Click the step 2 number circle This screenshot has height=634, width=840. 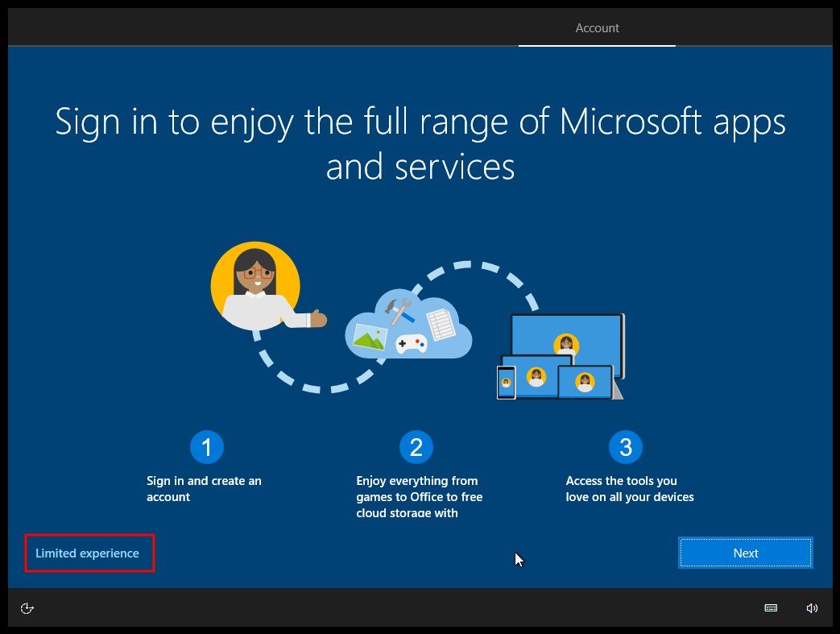416,447
